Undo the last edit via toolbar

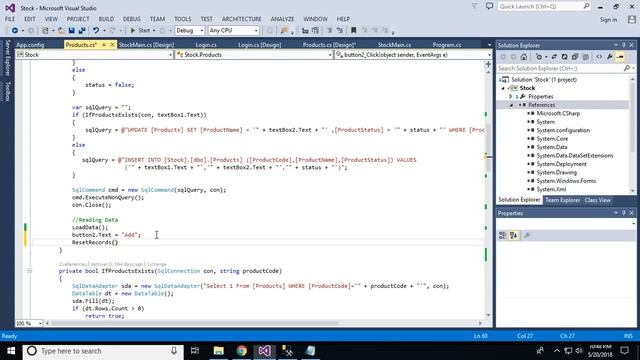(96, 31)
